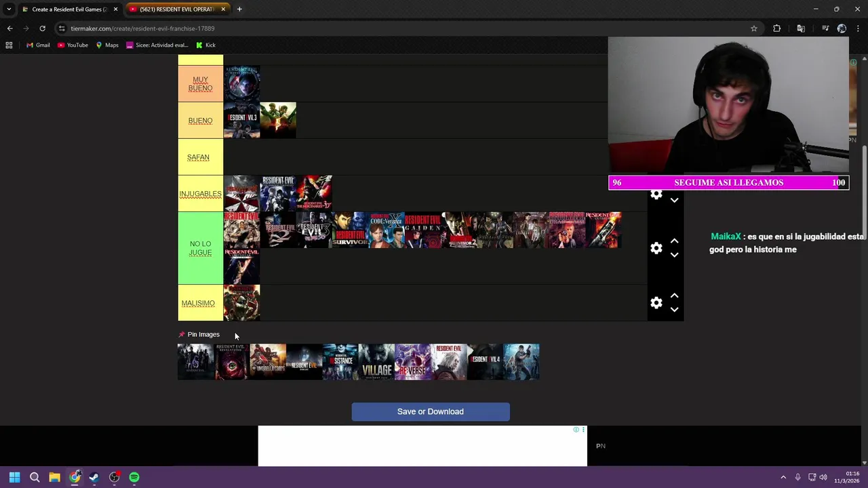Image resolution: width=868 pixels, height=488 pixels.
Task: Open the browser extensions puzzle icon
Action: (x=776, y=28)
